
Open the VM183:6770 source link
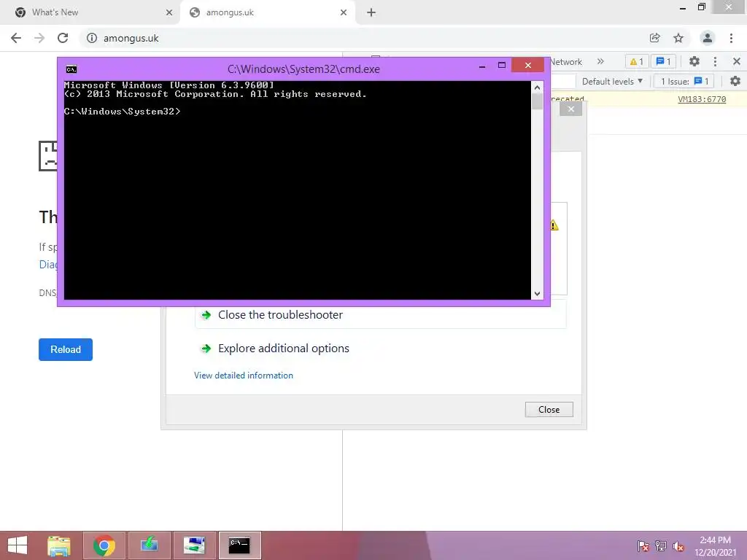pos(702,99)
